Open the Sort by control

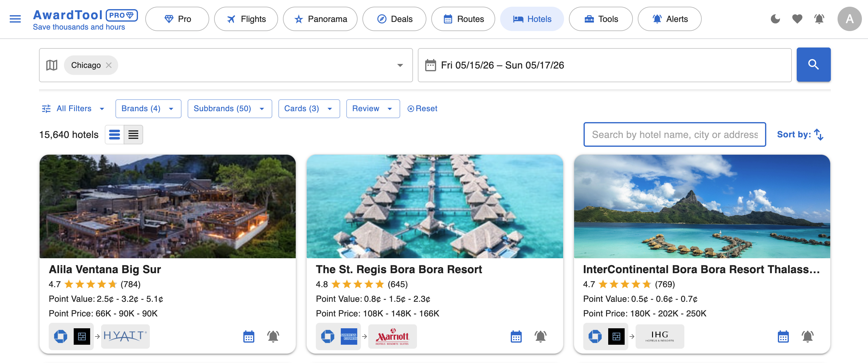(x=800, y=135)
